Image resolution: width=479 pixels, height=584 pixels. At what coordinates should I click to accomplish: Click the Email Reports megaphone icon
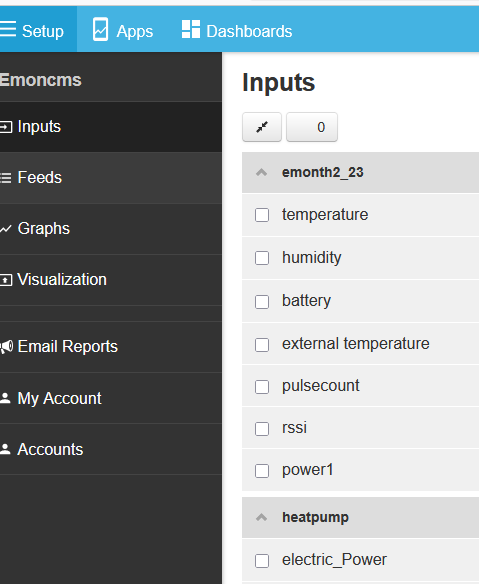click(6, 347)
